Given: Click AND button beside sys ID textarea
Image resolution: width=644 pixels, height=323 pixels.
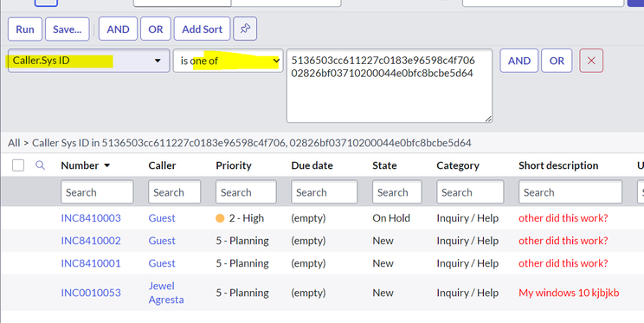Looking at the screenshot, I should tap(519, 61).
